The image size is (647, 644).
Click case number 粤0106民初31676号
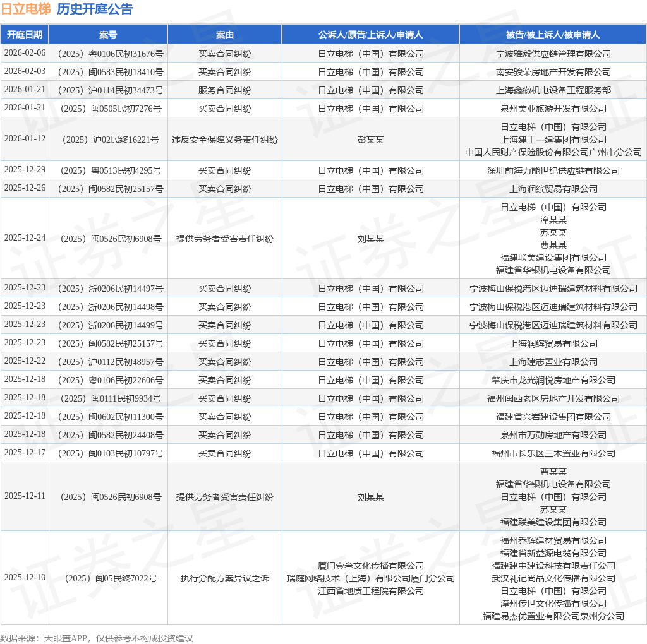click(126, 54)
